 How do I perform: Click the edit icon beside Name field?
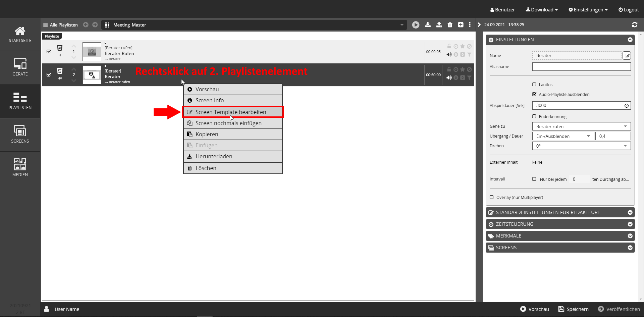click(x=627, y=56)
